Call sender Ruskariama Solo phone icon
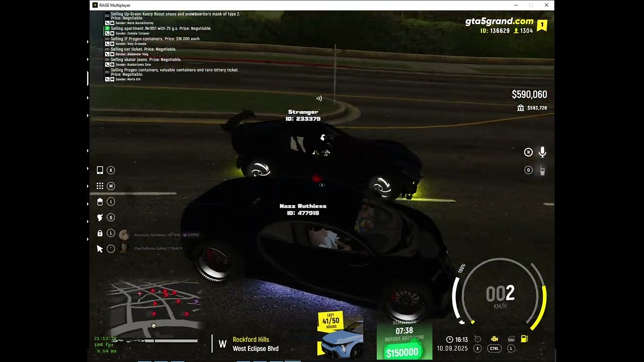Screen dimensions: 644x362 coord(107,64)
